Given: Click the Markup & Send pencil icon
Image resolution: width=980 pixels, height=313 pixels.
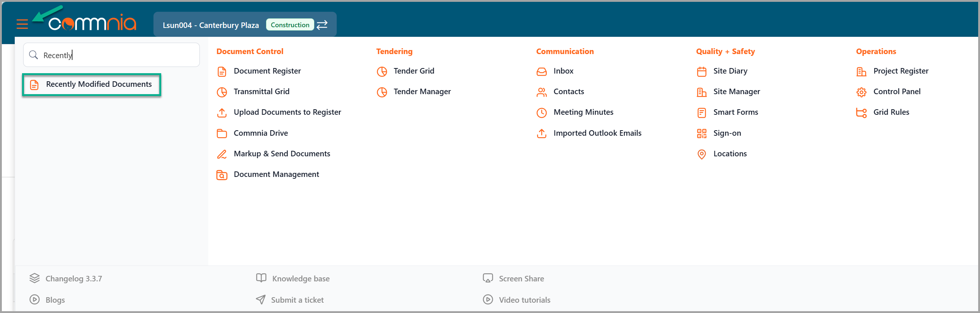Looking at the screenshot, I should [222, 154].
